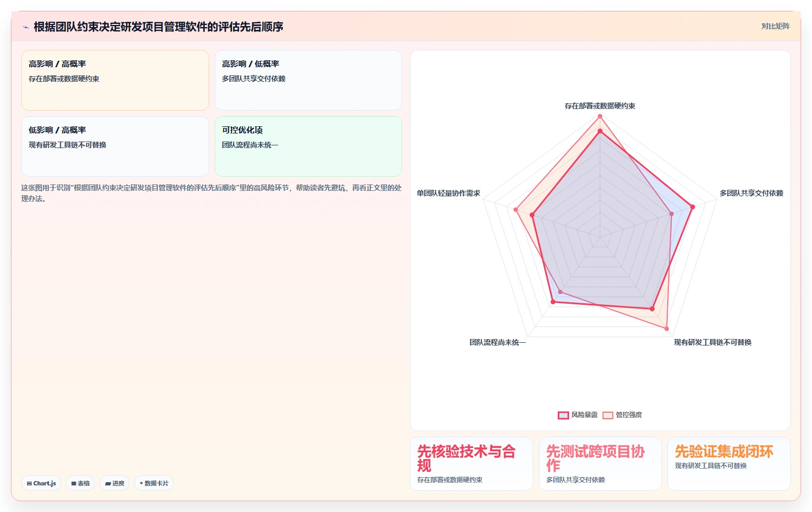The image size is (812, 512).
Task: Open the 高影响 / 高概率 card
Action: click(x=115, y=80)
